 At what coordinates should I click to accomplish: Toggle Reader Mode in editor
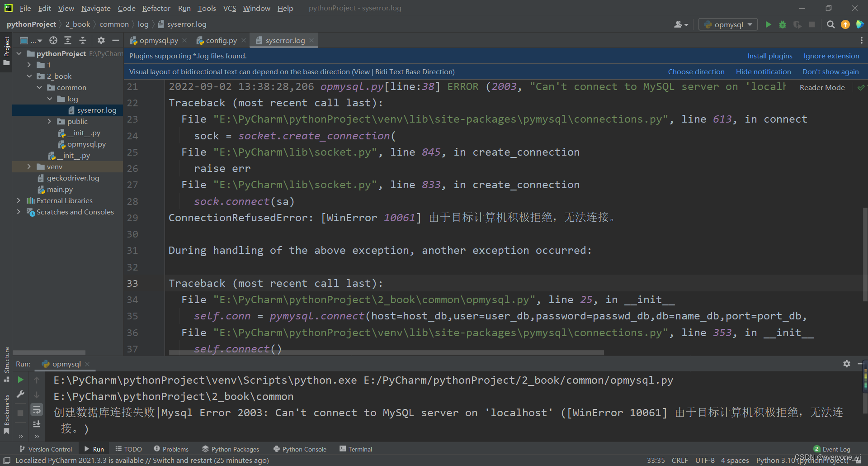822,87
